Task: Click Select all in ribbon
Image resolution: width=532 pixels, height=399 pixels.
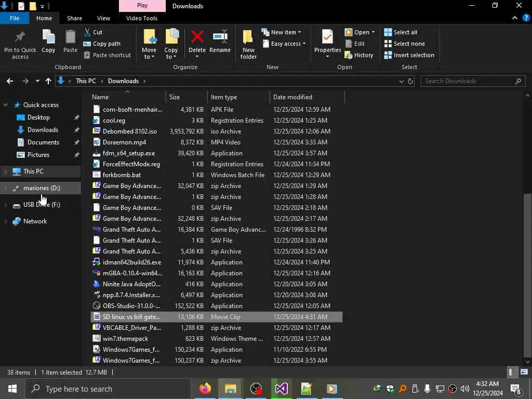Action: click(401, 32)
